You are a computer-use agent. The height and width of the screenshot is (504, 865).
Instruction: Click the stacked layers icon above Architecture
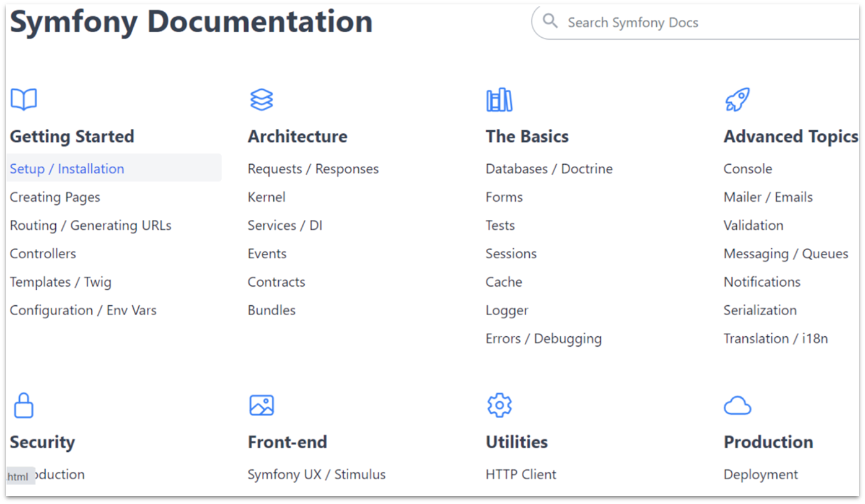261,100
